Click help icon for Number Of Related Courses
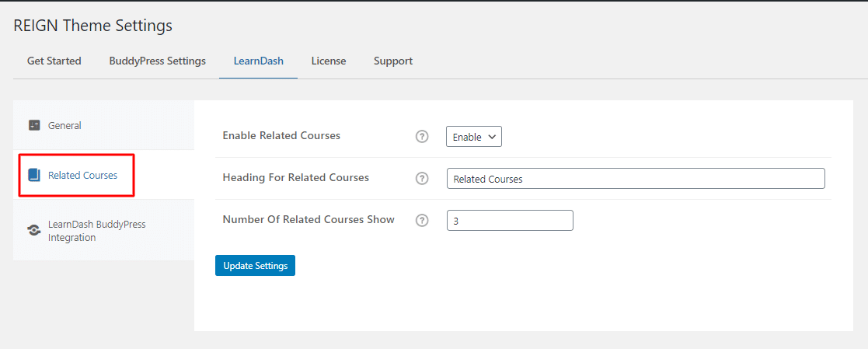 pos(422,221)
